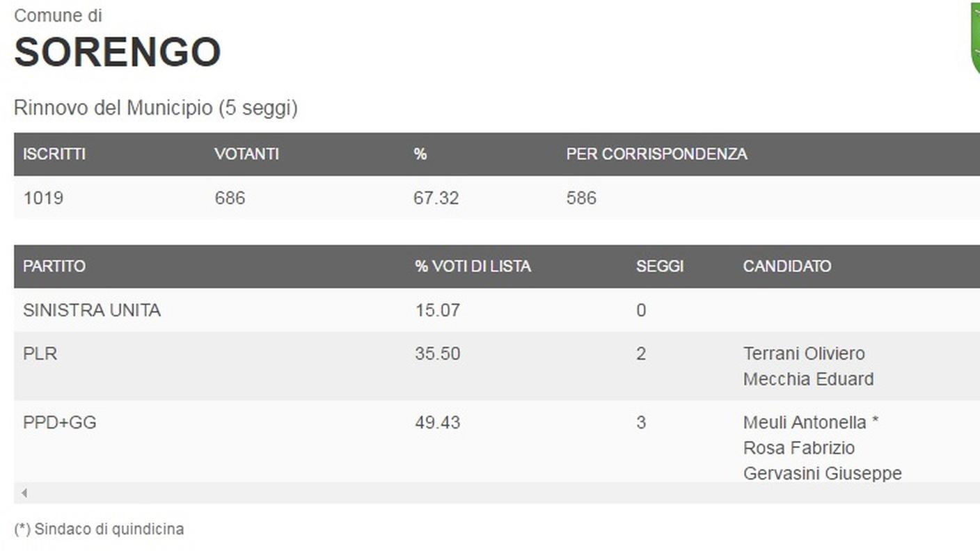The height and width of the screenshot is (551, 980).
Task: Select the VOTANTI column header
Action: coord(246,154)
